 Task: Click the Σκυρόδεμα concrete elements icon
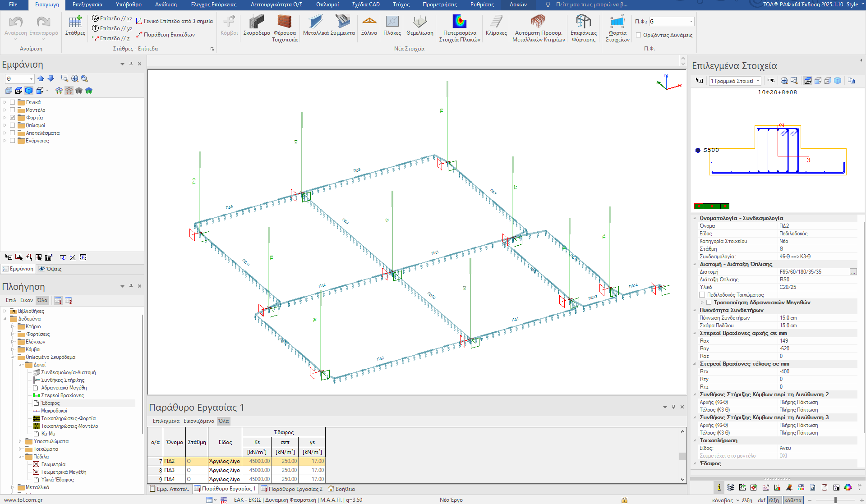(256, 22)
